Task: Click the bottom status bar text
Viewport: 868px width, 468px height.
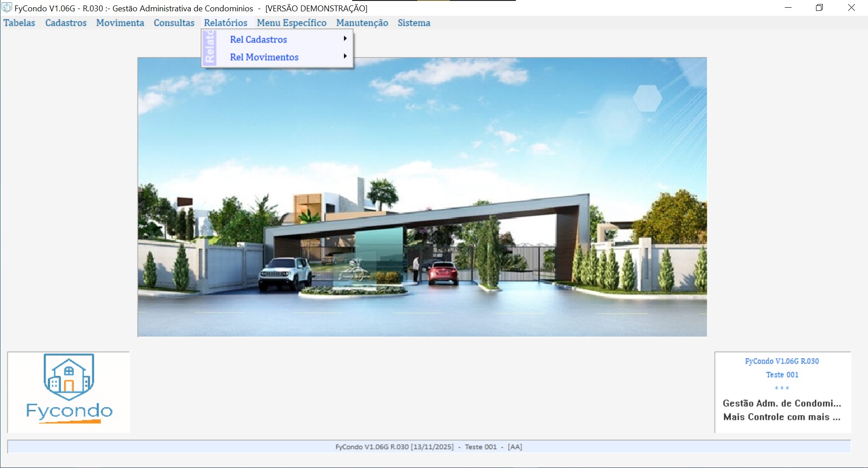Action: pos(429,447)
